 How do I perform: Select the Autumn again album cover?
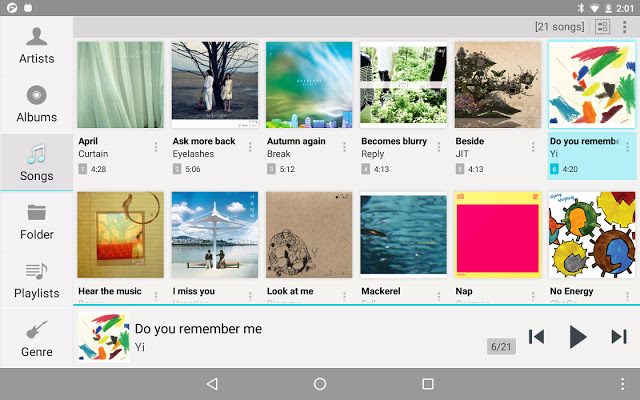pyautogui.click(x=309, y=85)
